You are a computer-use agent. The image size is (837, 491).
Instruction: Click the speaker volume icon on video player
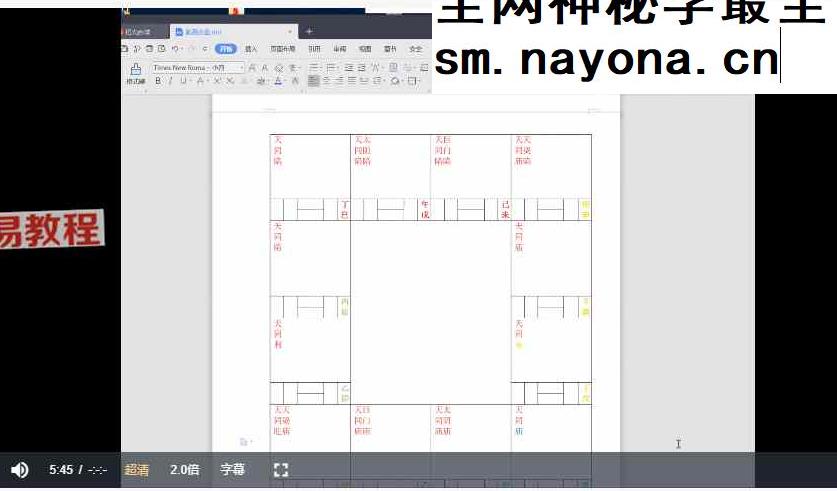pos(20,470)
